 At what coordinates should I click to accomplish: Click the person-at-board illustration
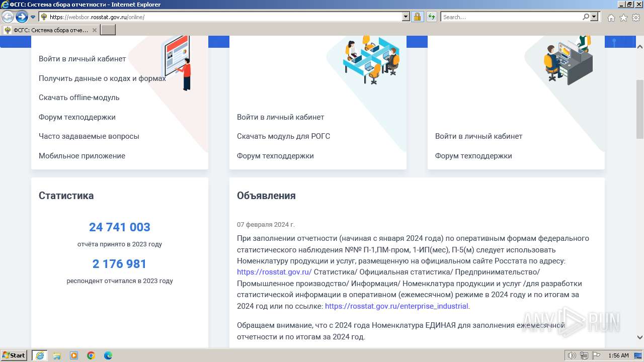[x=178, y=63]
